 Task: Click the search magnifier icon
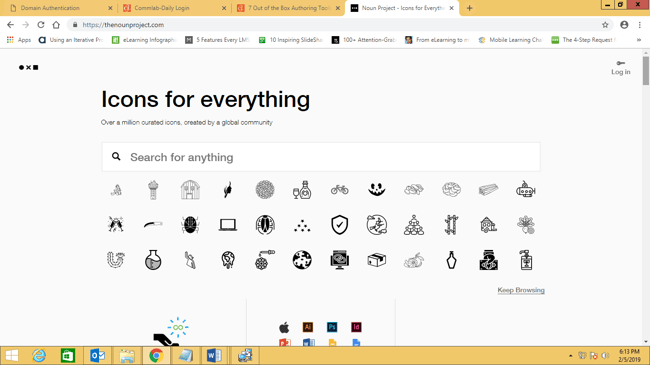[116, 156]
